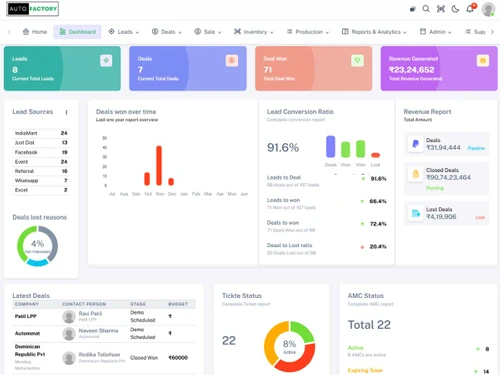The height and width of the screenshot is (375, 500).
Task: Open Naveen Sharma contact link
Action: click(98, 331)
